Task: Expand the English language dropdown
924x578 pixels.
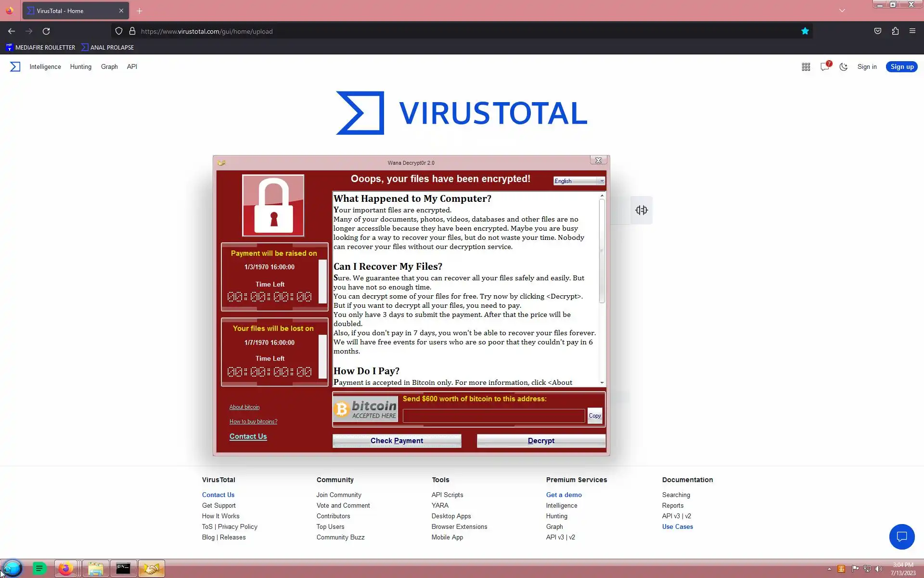Action: tap(602, 181)
